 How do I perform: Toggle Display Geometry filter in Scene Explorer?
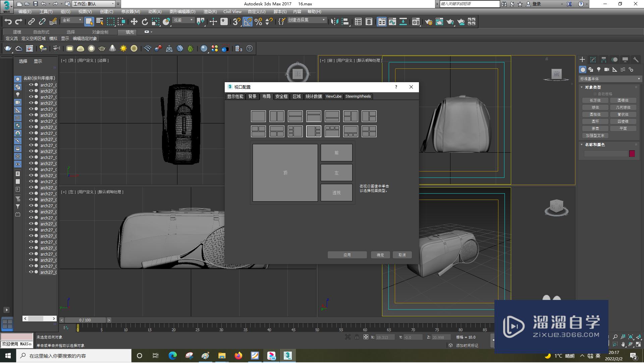[18, 79]
